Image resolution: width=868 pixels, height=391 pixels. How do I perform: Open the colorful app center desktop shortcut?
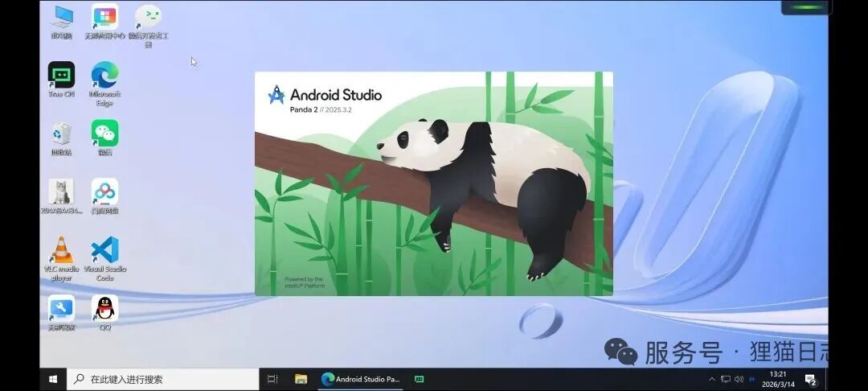click(x=104, y=23)
